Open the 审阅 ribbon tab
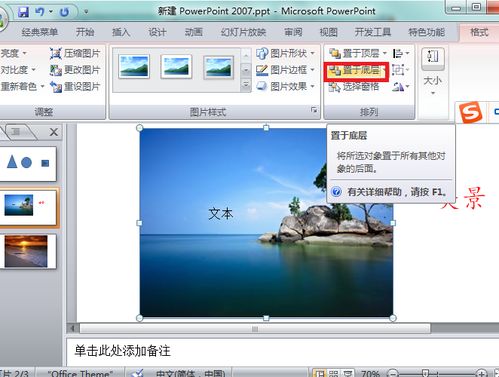Screen dimensions: 499x377 [293, 32]
